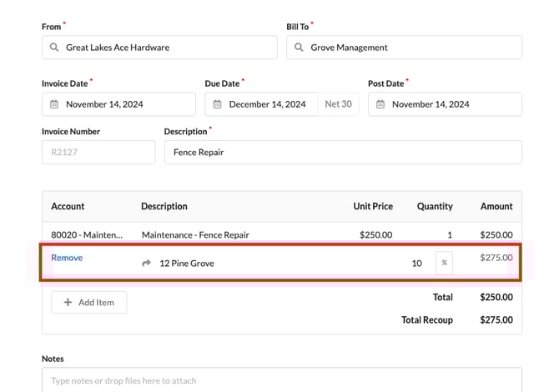Click the recoup arrow icon beside 12 Pine Grove
559x392 pixels.
(x=147, y=264)
